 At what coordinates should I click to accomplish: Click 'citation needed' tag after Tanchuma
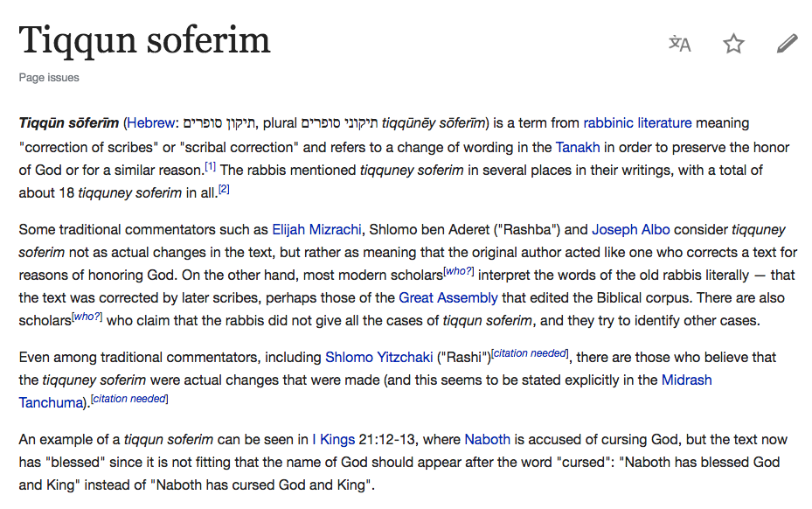129,400
